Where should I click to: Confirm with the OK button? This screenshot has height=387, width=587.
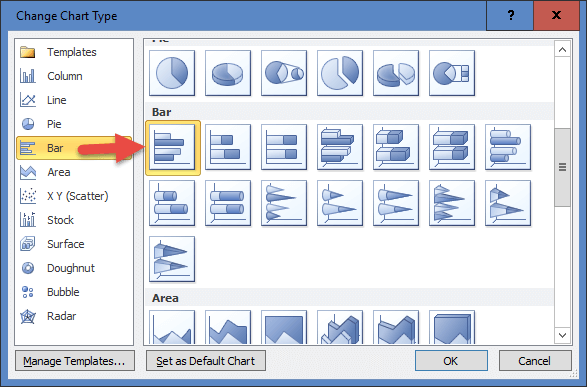pyautogui.click(x=451, y=361)
